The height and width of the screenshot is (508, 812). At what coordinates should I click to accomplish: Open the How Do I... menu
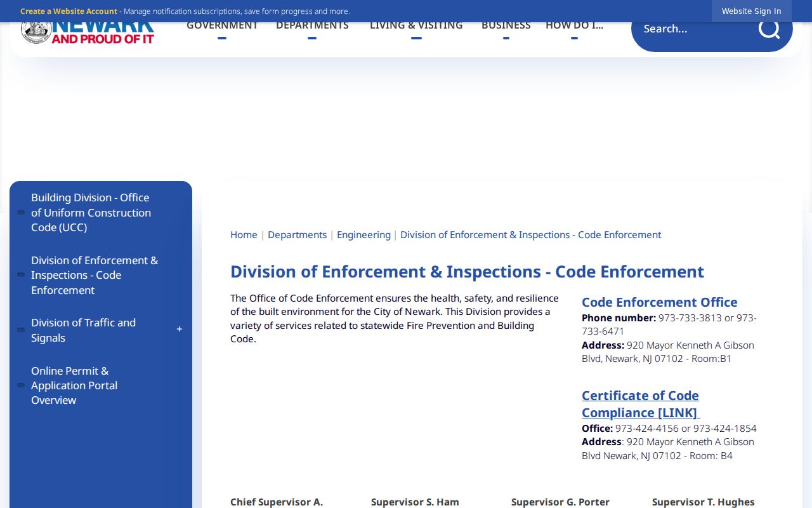(x=574, y=27)
